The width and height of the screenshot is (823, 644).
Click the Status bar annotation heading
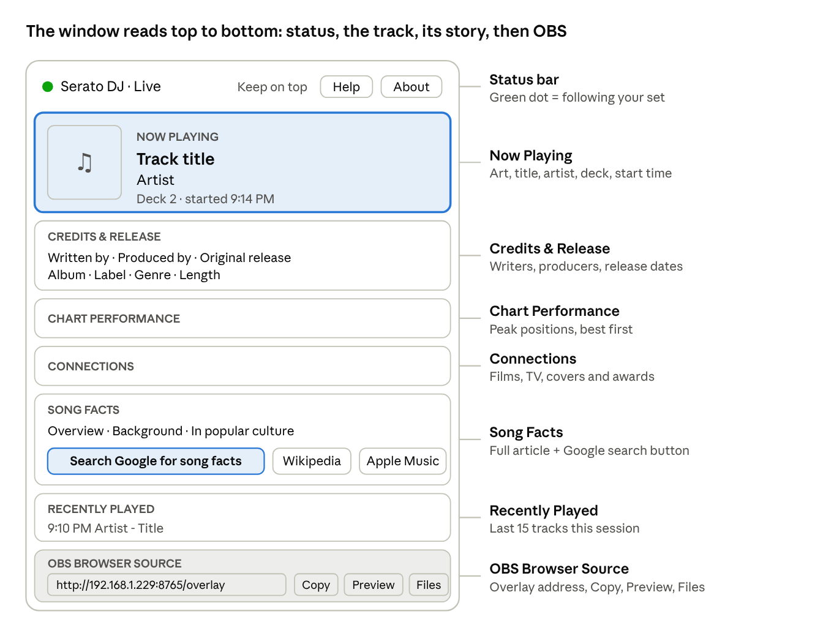pyautogui.click(x=524, y=80)
